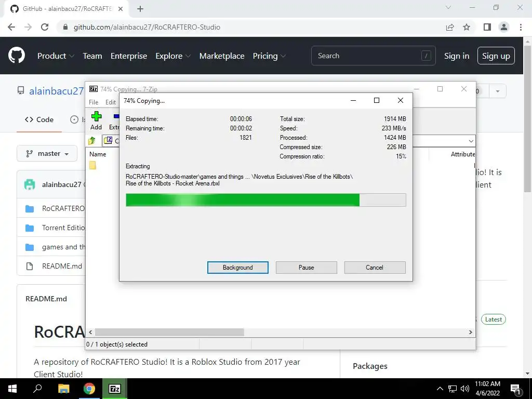This screenshot has width=532, height=399.
Task: Open a new Chrome tab
Action: [140, 9]
